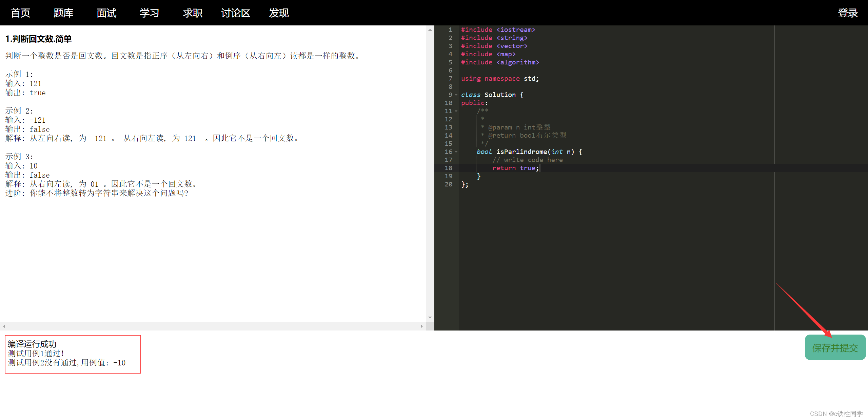Place cursor on the 'return true;' code line
Viewport: 868px width, 420px height.
[x=515, y=168]
